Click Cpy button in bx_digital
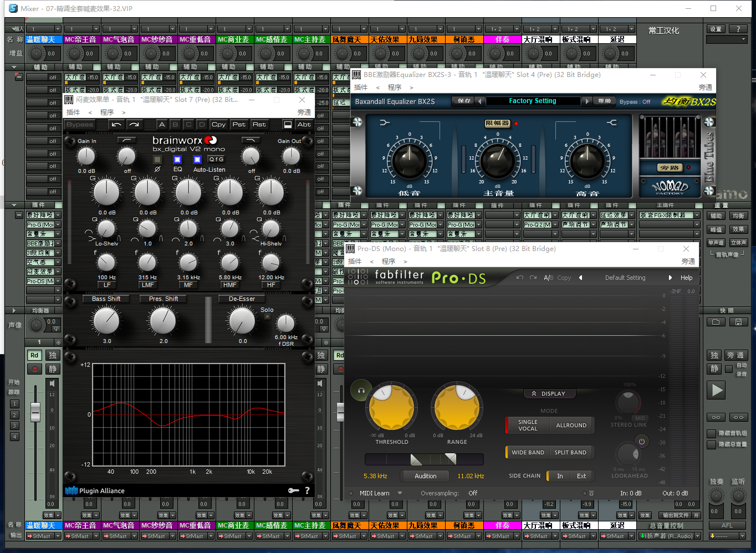 coord(219,125)
